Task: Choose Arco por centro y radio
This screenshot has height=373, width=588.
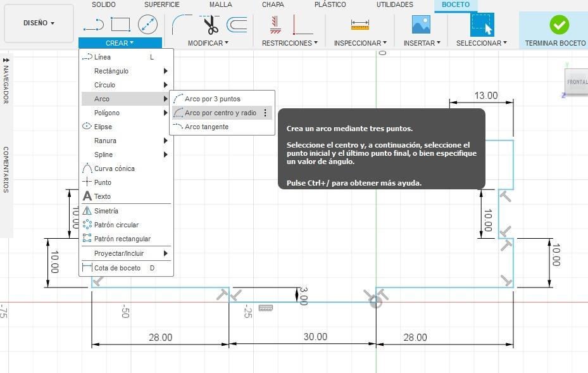Action: 220,113
